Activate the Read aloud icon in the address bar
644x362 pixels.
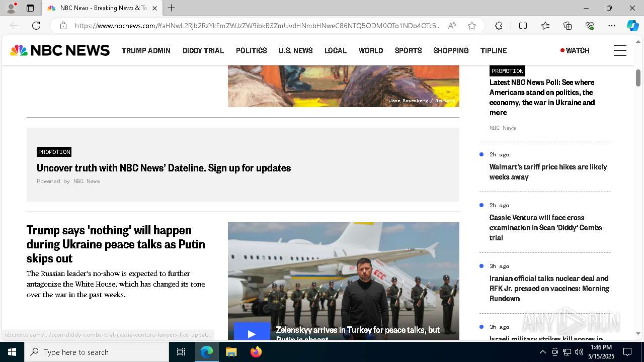pyautogui.click(x=452, y=26)
